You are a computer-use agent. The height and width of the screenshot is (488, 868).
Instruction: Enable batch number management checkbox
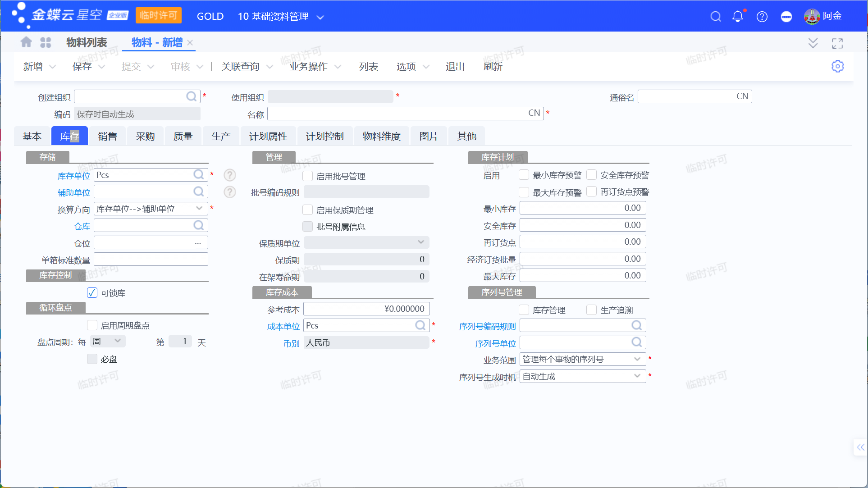coord(308,176)
